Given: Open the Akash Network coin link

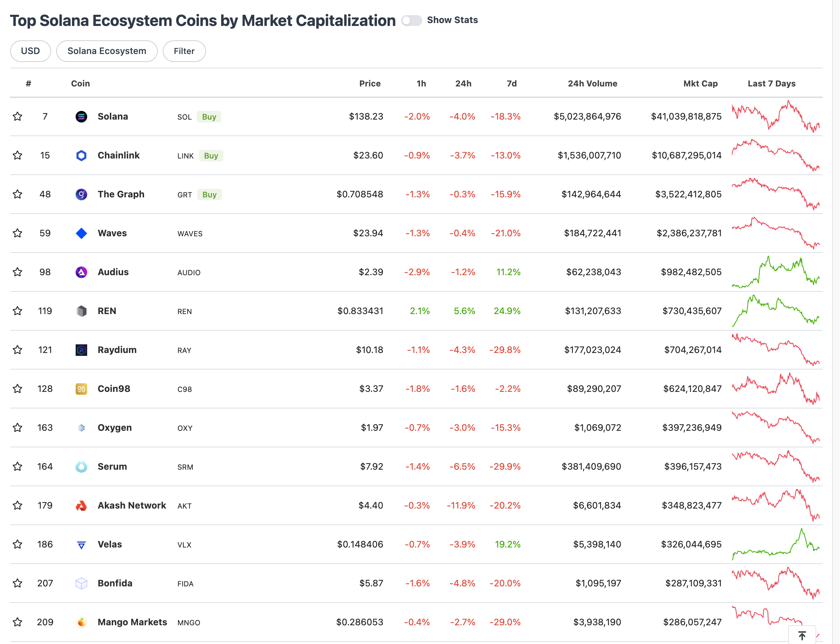Looking at the screenshot, I should [x=132, y=506].
